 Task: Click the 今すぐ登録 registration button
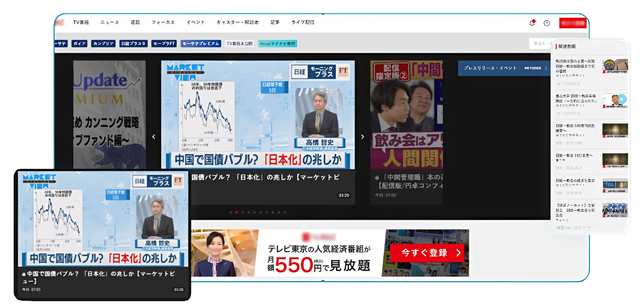pos(427,253)
